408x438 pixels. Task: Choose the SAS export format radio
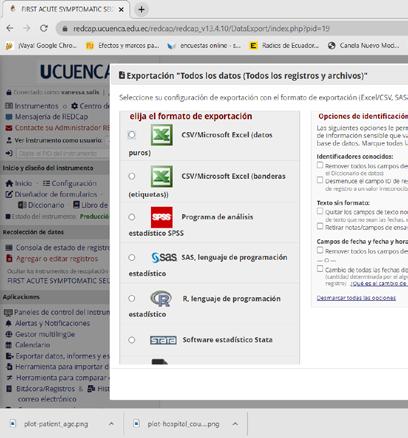[132, 257]
